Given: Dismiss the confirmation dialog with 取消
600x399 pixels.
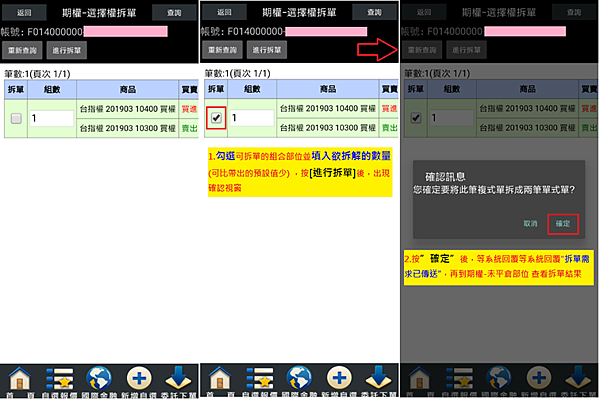Looking at the screenshot, I should click(530, 224).
